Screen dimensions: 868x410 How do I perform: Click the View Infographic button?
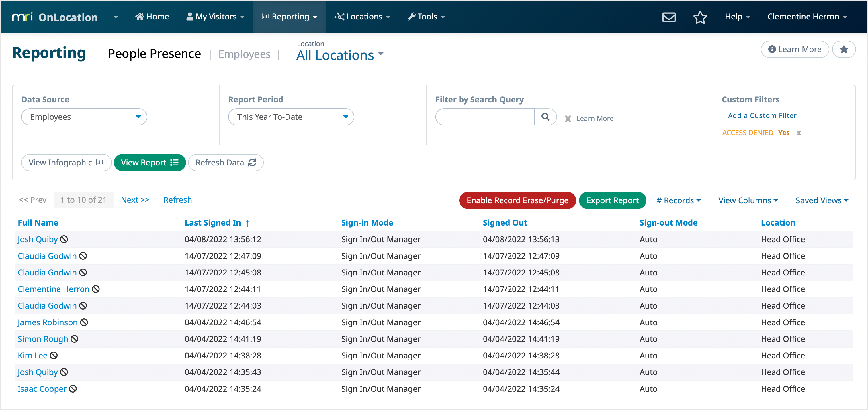(67, 163)
